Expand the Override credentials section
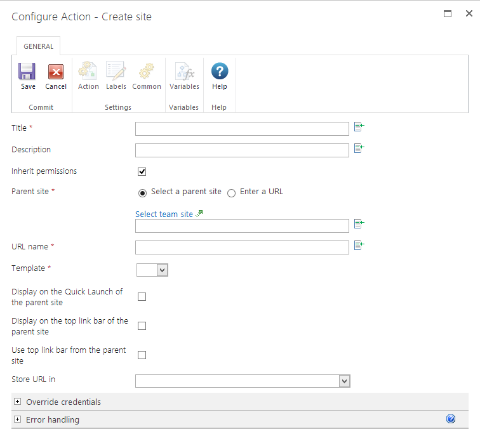480x448 pixels. click(18, 402)
